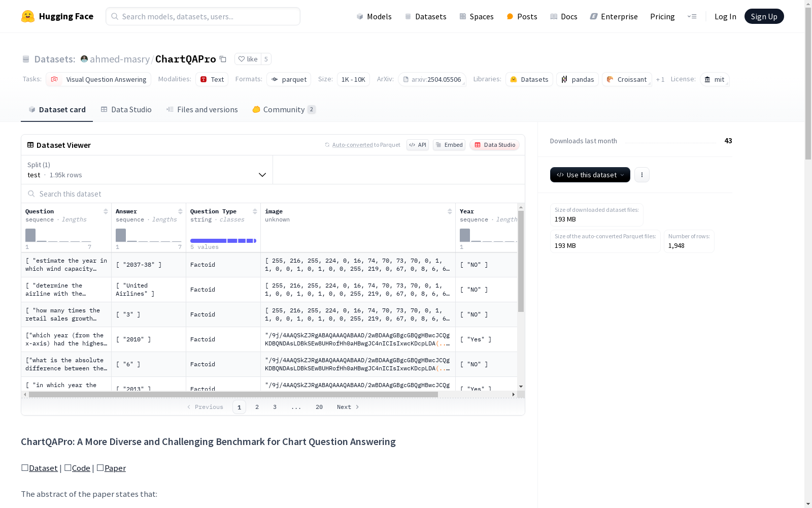
Task: Open Posts in the top navigation
Action: tap(522, 16)
